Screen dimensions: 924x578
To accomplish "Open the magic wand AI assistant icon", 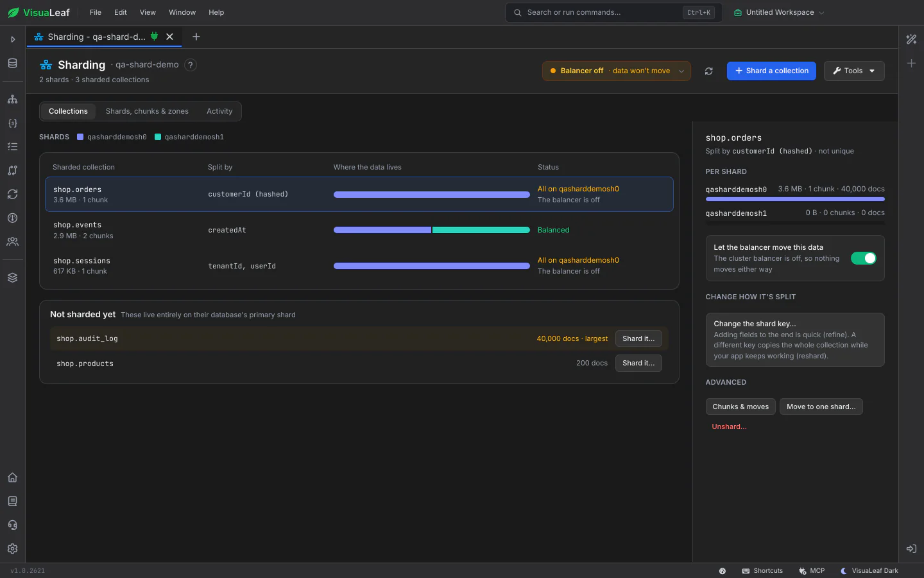I will click(911, 39).
